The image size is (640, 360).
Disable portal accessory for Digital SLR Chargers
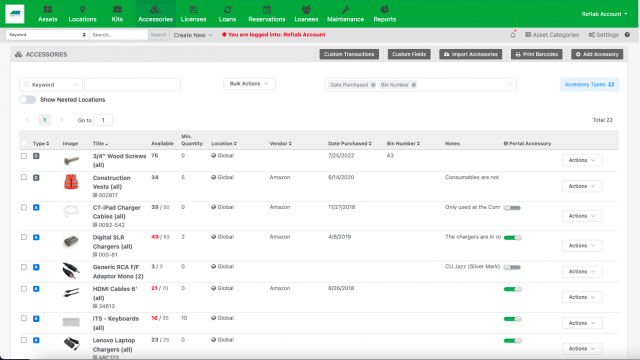513,238
